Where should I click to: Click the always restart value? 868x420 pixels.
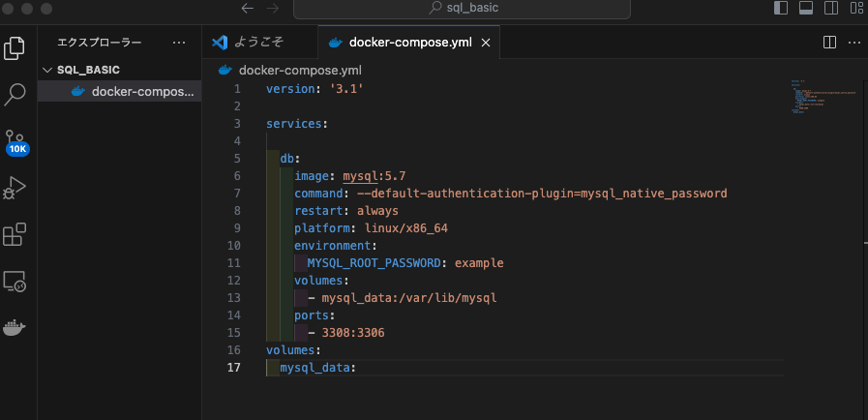377,211
